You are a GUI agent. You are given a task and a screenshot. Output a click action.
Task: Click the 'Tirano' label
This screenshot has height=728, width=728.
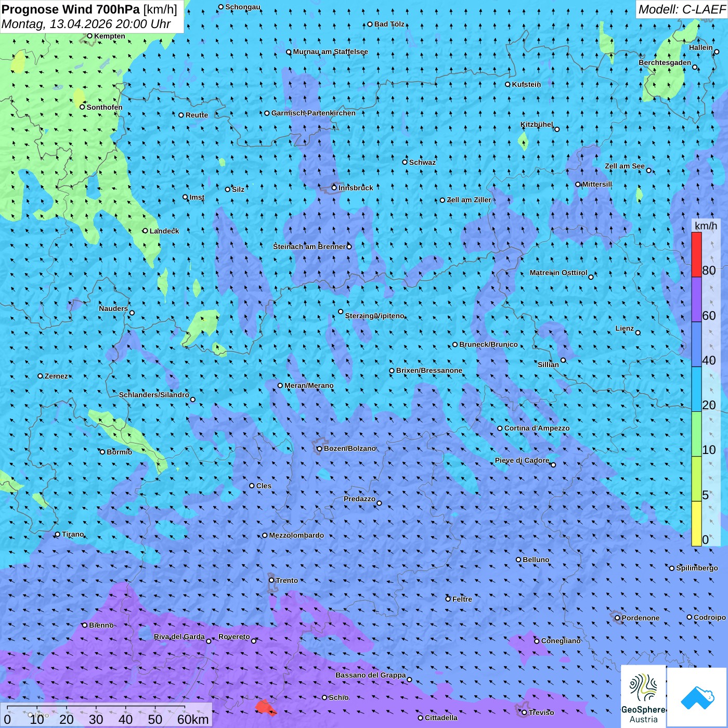click(x=73, y=534)
